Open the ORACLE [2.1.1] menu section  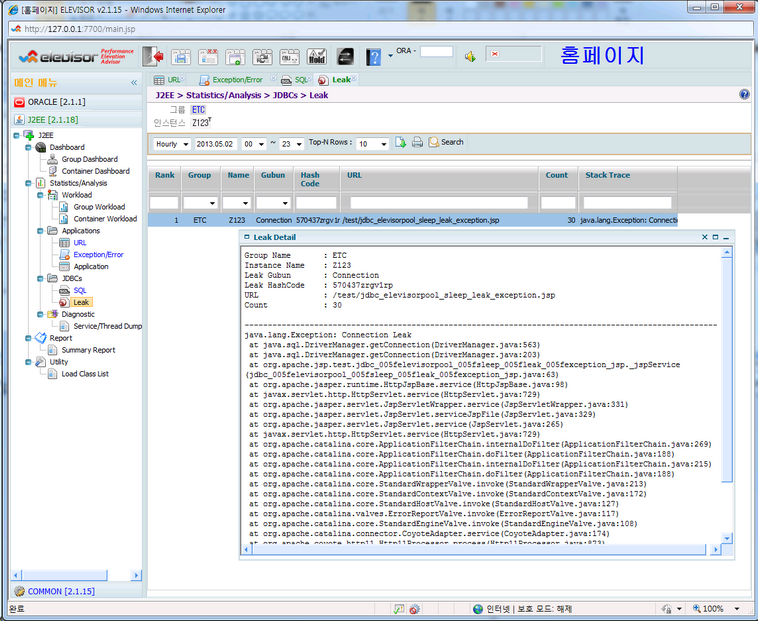pos(76,102)
